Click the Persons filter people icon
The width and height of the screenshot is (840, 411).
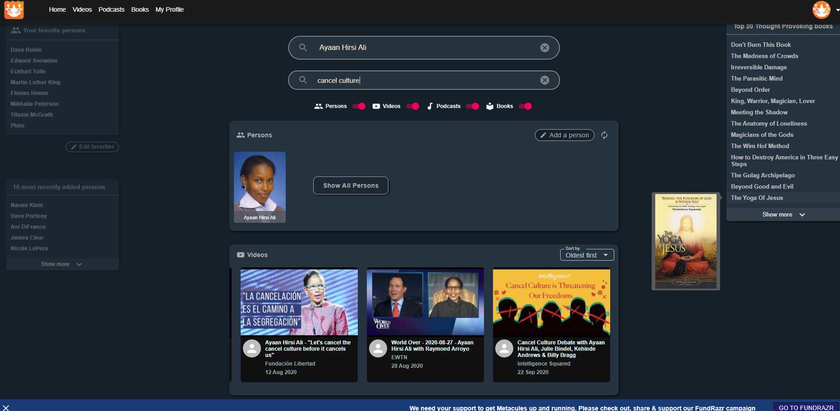coord(318,106)
